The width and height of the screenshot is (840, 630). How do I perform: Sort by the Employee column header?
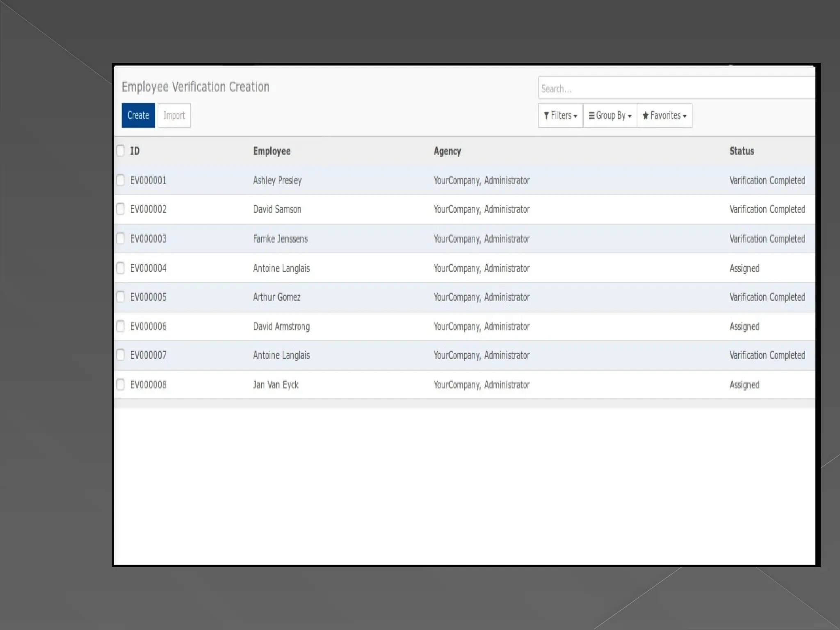coord(272,151)
